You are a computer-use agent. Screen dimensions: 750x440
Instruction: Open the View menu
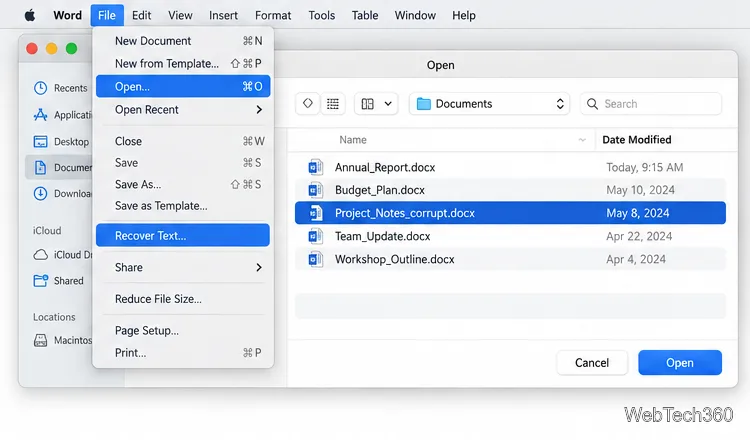click(180, 15)
